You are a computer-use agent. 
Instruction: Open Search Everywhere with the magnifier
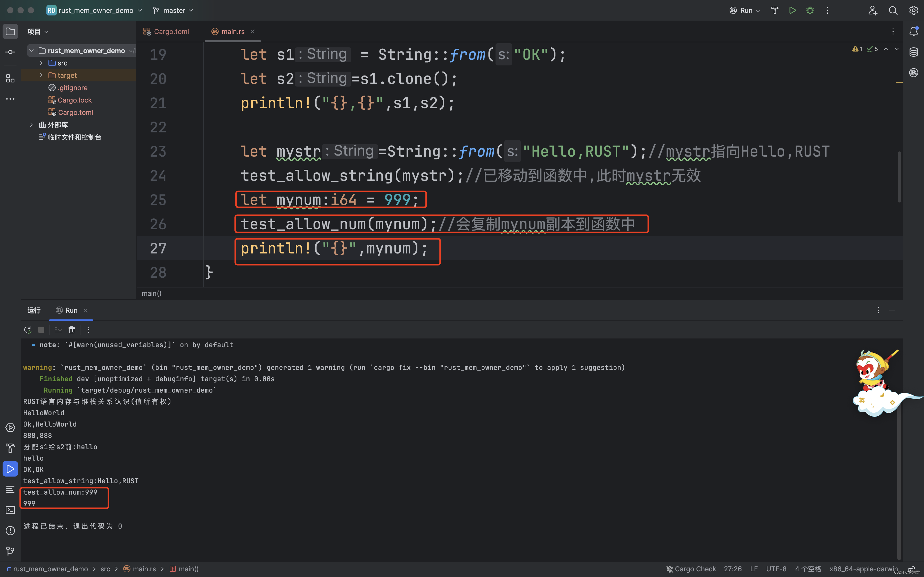894,10
